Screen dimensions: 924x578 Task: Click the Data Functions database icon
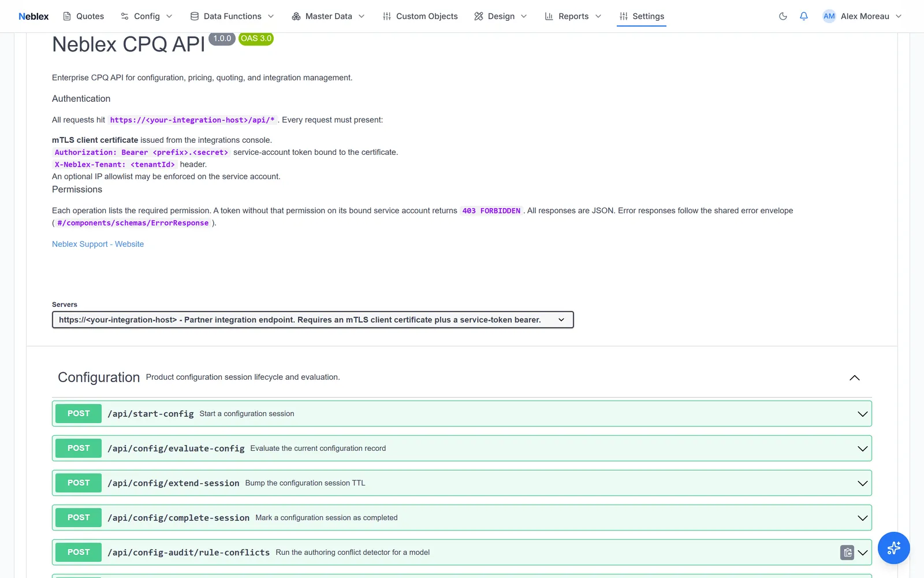pyautogui.click(x=195, y=16)
